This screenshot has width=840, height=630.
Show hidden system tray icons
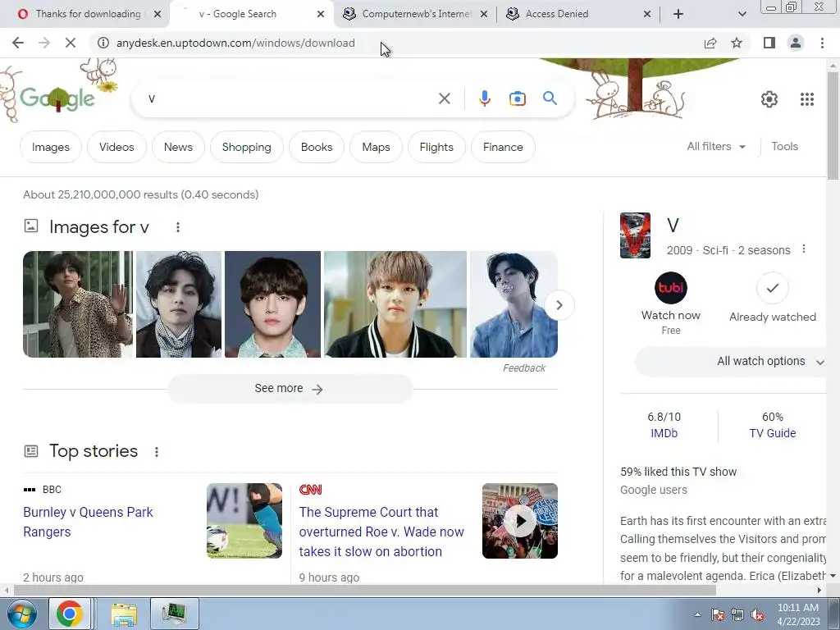pos(697,614)
